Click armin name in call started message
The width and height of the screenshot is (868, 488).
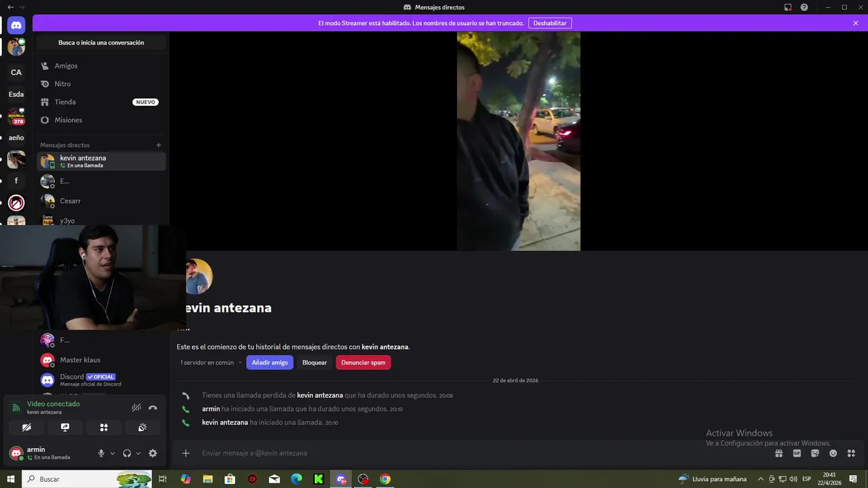(211, 409)
